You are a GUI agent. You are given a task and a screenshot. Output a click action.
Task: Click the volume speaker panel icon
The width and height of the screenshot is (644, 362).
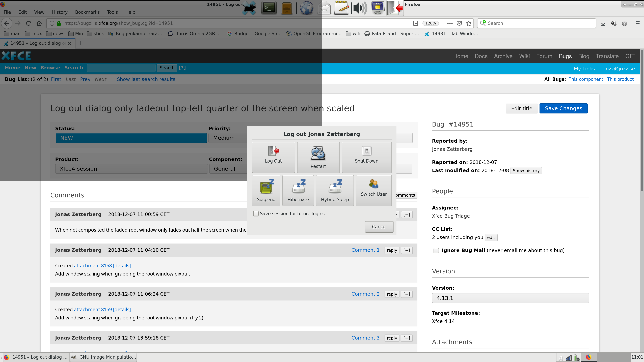click(360, 8)
